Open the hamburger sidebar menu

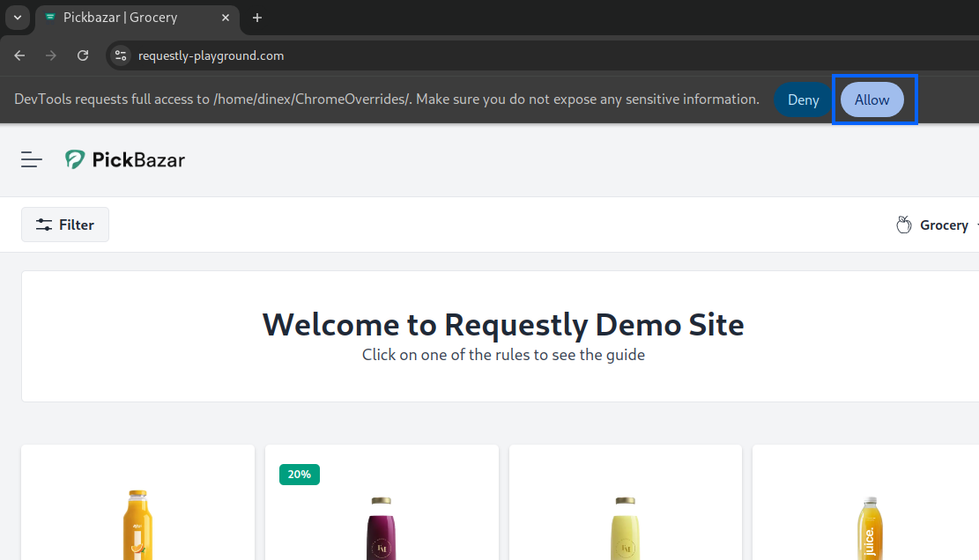pos(31,159)
